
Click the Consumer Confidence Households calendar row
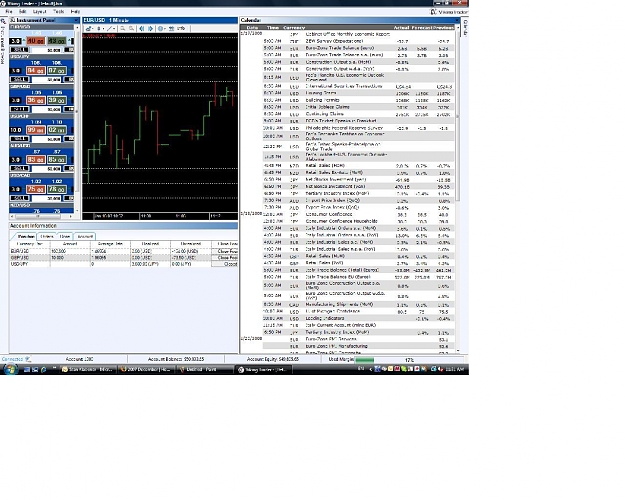pyautogui.click(x=358, y=221)
